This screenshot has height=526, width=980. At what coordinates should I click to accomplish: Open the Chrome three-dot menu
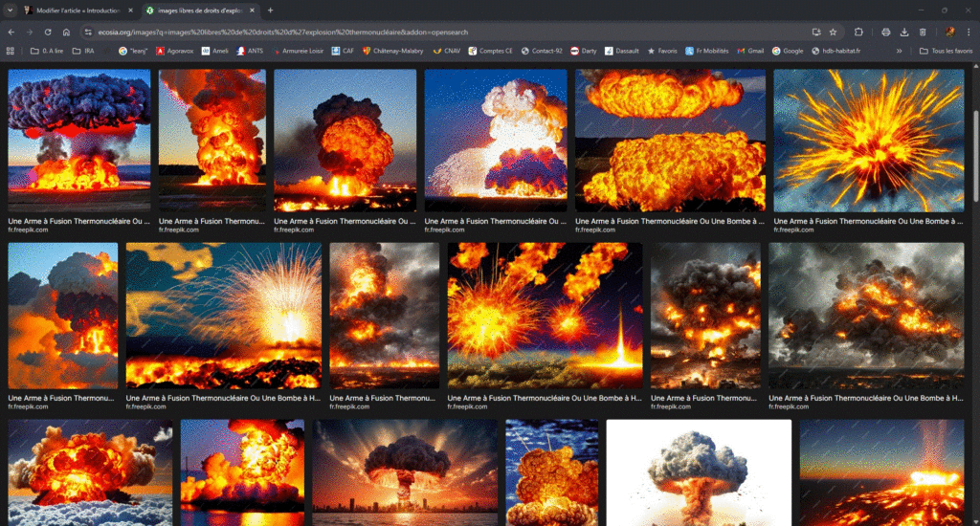pos(968,32)
